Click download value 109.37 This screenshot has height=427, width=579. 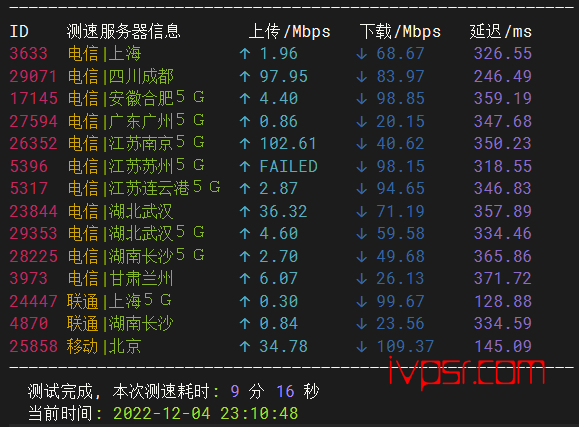tap(405, 347)
